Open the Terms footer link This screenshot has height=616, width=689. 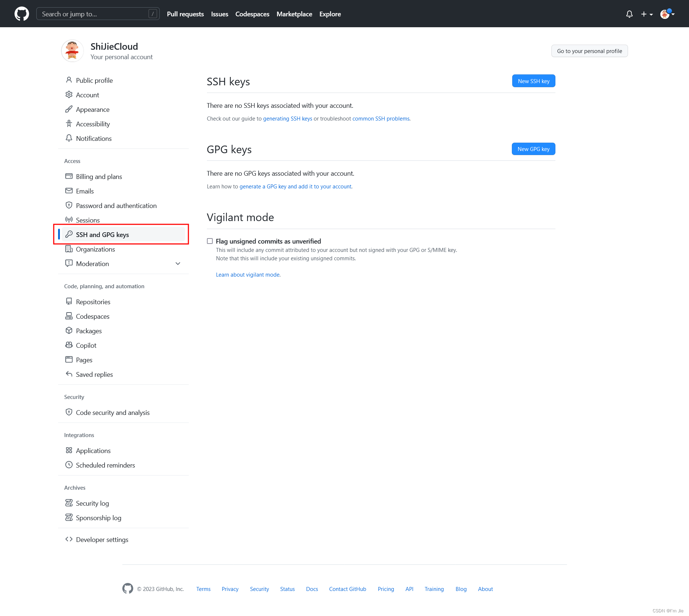(x=203, y=589)
